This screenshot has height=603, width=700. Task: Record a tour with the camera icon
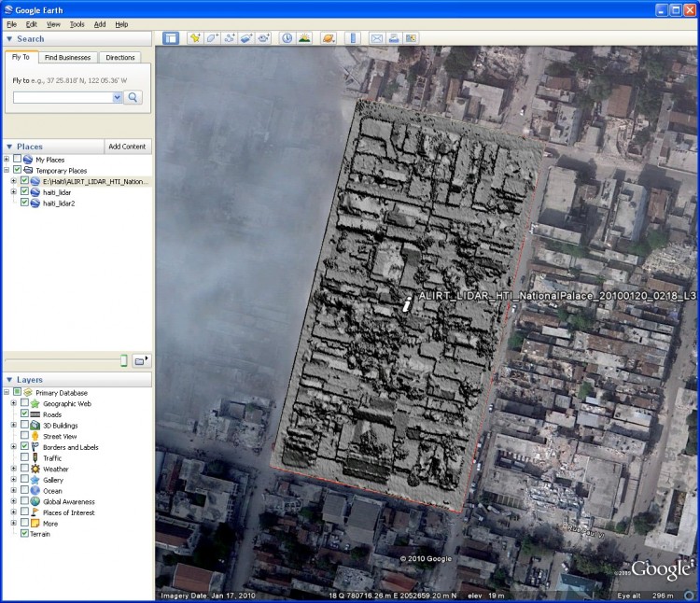pos(263,38)
